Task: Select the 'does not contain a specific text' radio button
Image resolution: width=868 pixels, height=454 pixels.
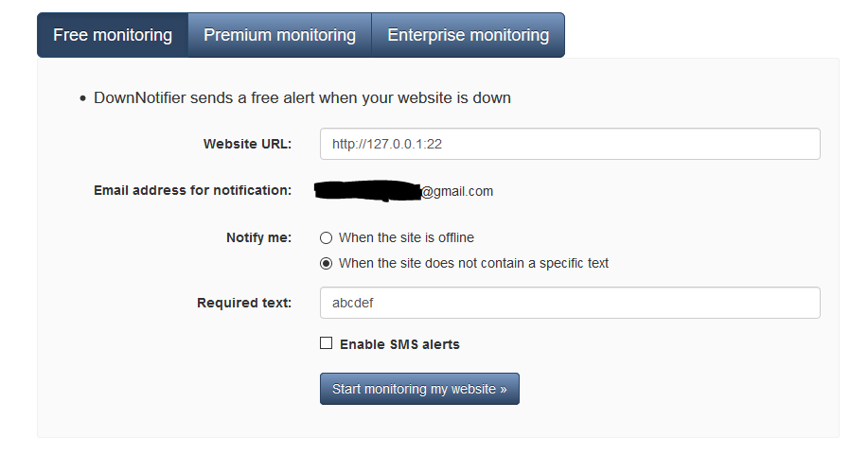Action: point(327,263)
